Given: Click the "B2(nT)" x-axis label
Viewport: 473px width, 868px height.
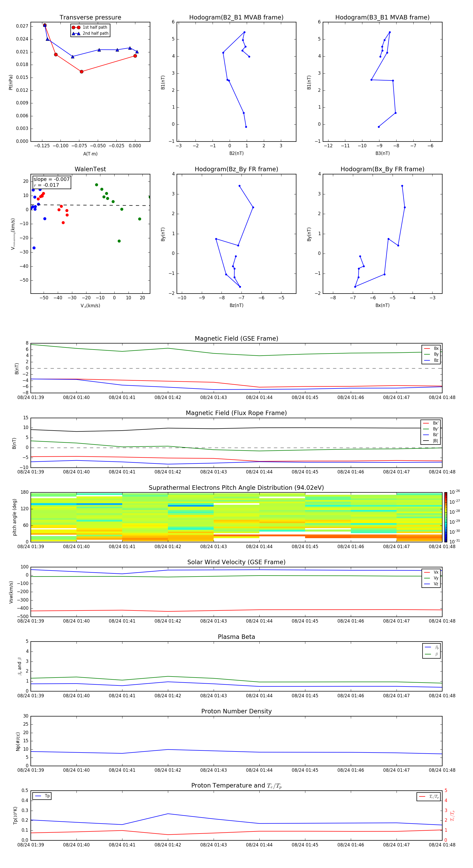Looking at the screenshot, I should click(x=236, y=153).
